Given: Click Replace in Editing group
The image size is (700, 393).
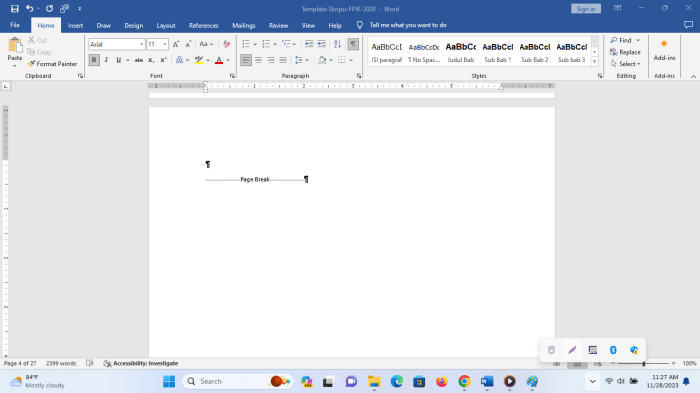Looking at the screenshot, I should pyautogui.click(x=625, y=52).
